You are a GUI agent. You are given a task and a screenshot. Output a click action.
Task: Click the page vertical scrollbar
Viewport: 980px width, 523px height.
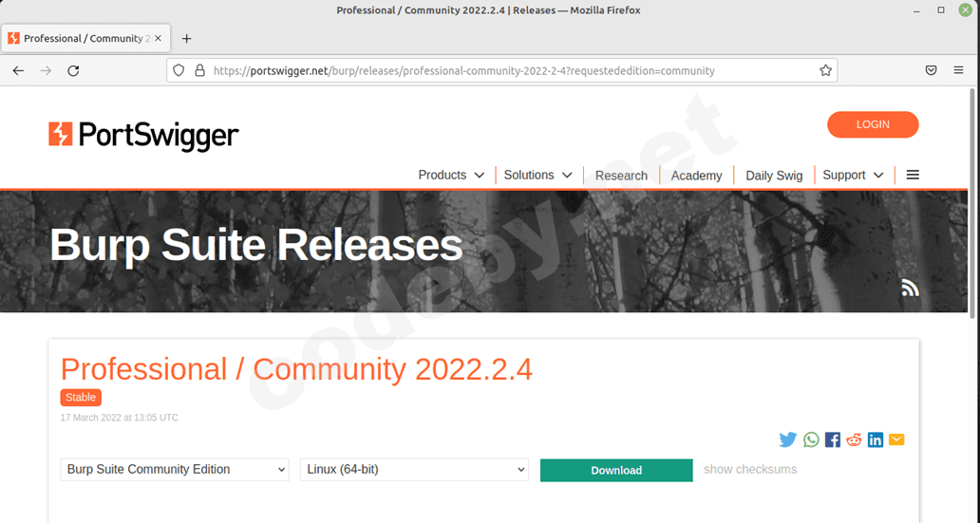click(972, 203)
